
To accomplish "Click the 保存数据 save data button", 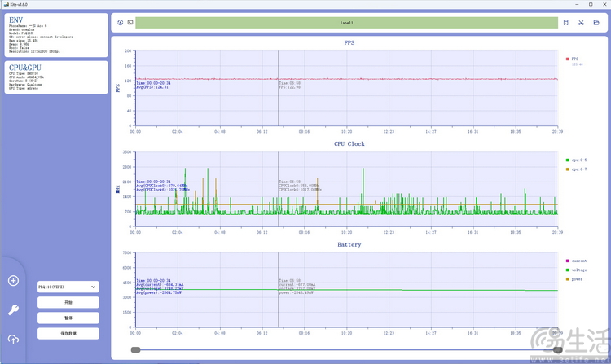I will coord(68,333).
